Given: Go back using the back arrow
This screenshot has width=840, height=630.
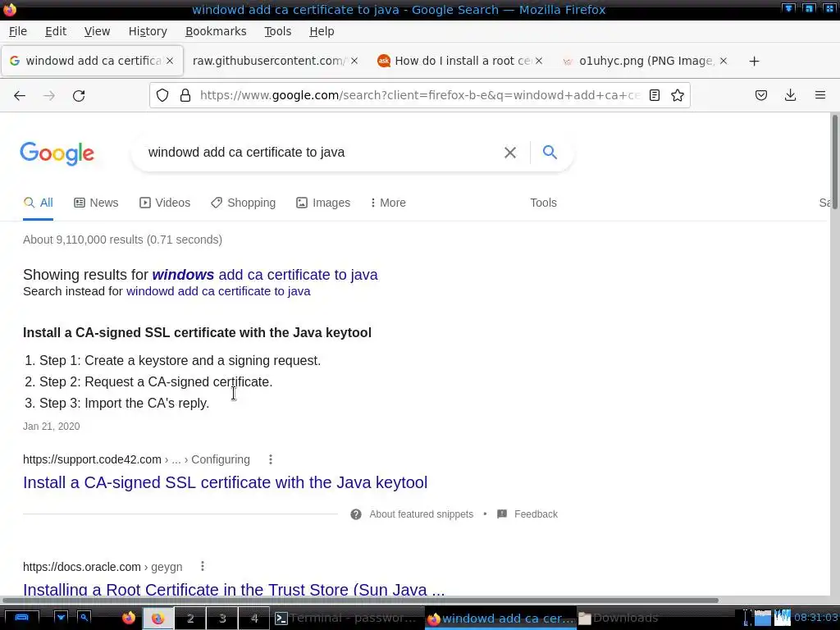Looking at the screenshot, I should (x=20, y=96).
